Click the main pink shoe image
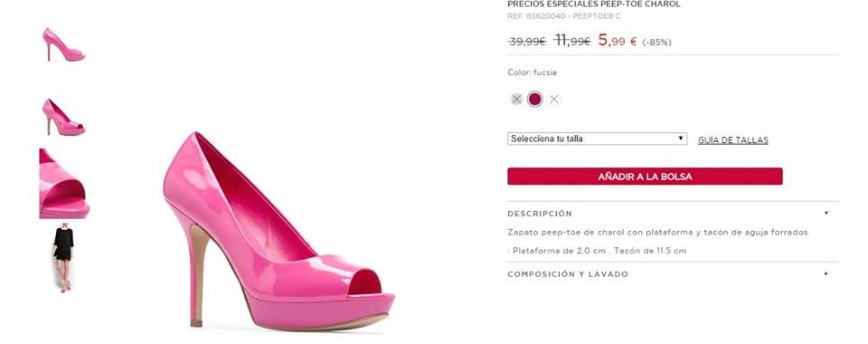The image size is (868, 344). 278,232
